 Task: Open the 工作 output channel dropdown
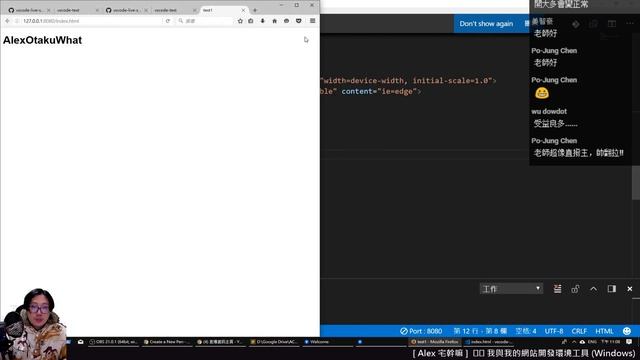point(511,289)
